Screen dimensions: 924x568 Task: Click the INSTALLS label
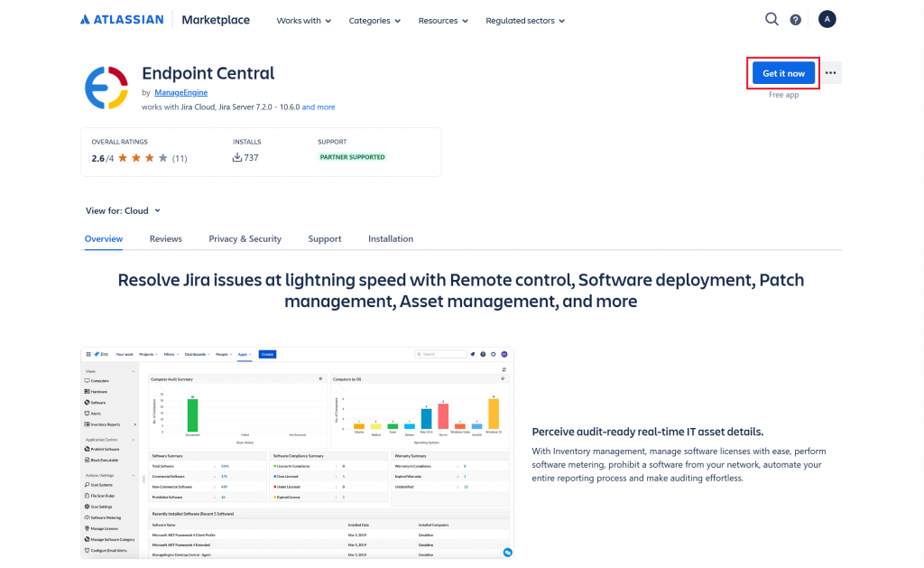click(247, 142)
